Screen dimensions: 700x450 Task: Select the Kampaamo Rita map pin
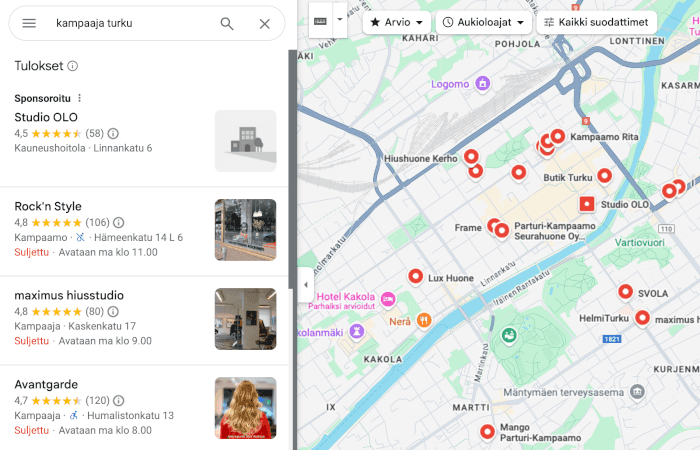coord(558,137)
